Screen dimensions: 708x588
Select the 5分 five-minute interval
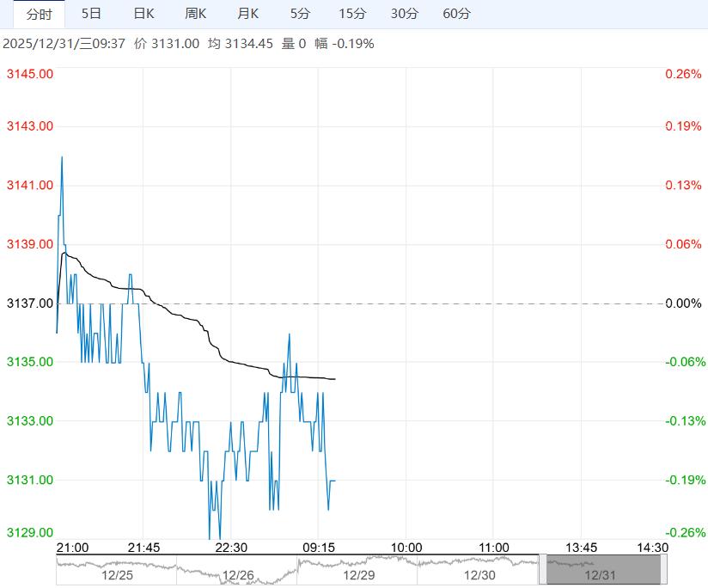tap(300, 14)
